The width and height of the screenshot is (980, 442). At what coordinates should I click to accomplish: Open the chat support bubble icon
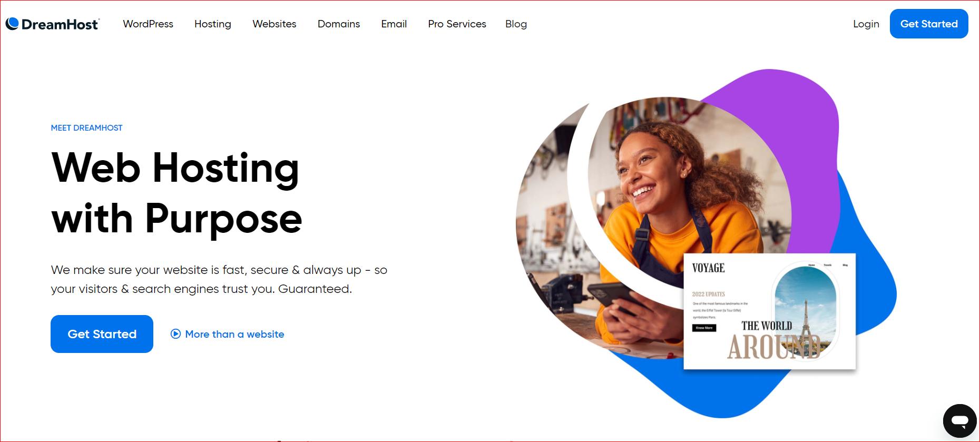coord(960,421)
